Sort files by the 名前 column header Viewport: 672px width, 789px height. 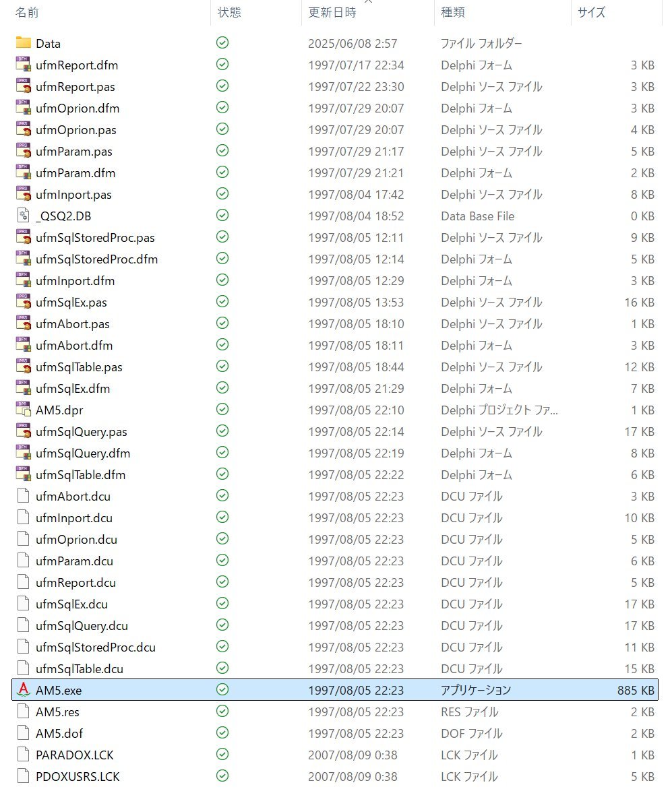pos(27,12)
